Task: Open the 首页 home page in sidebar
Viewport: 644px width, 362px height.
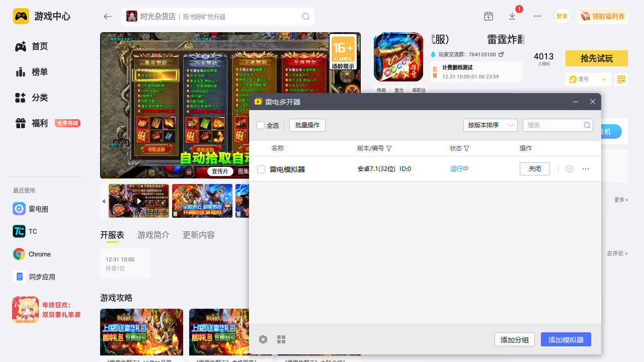Action: tap(31, 47)
